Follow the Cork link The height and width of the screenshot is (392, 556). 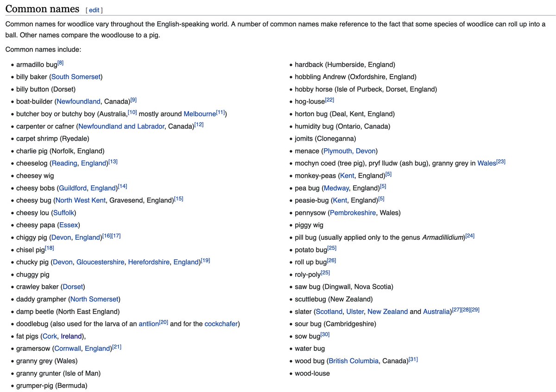(x=50, y=336)
